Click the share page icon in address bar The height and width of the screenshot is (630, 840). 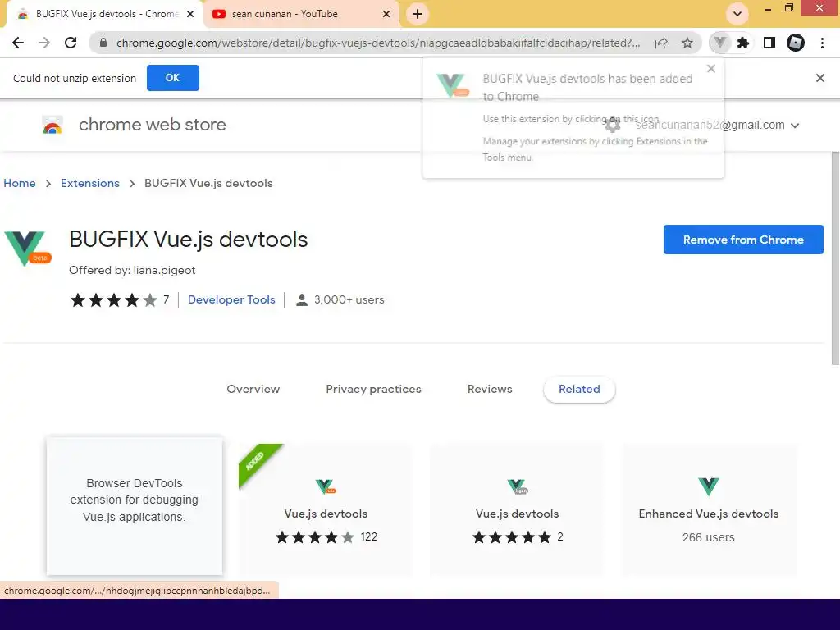click(x=661, y=43)
